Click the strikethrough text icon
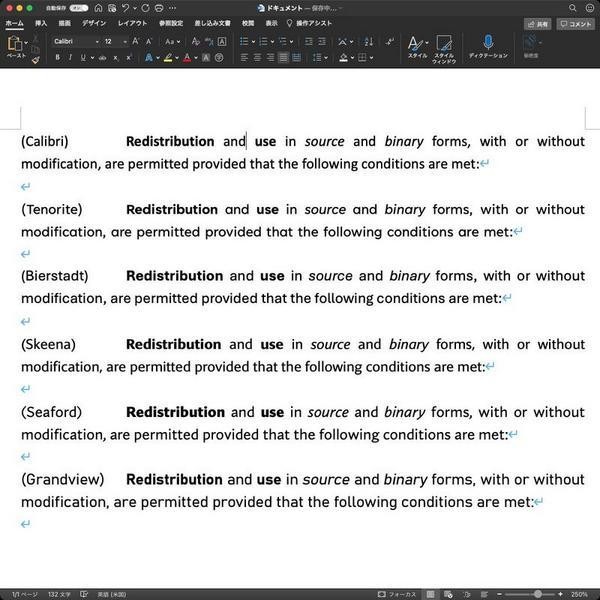Viewport: 600px width, 600px height. tap(102, 58)
